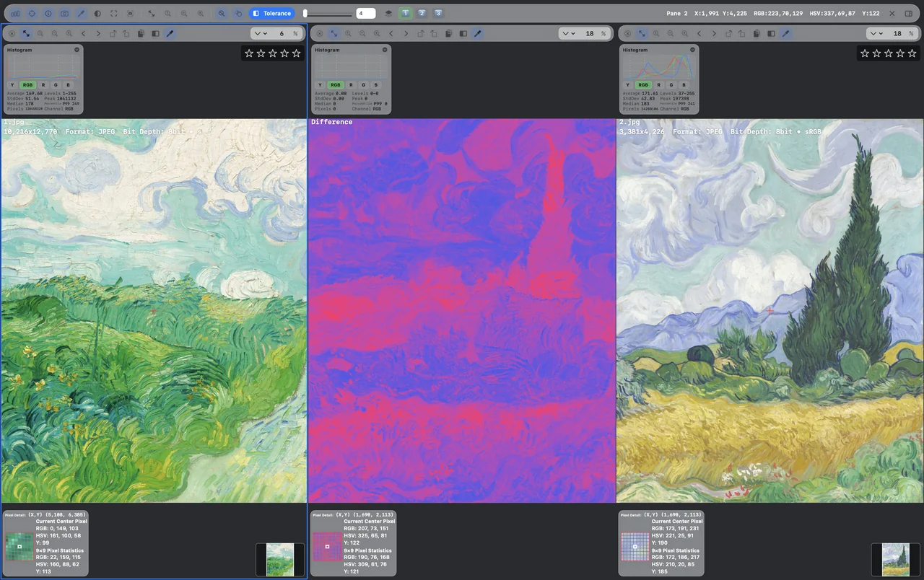Open the zoom dropdown in the Difference pane

tap(569, 34)
